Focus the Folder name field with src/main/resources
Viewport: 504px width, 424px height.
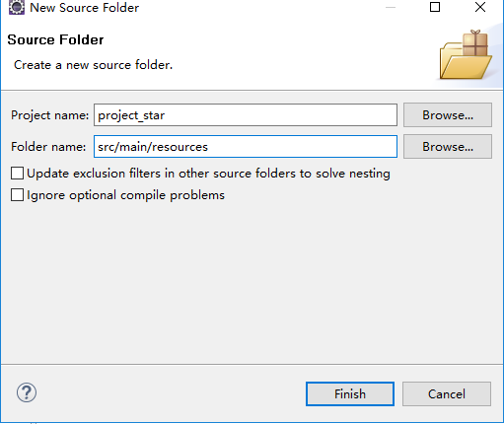[246, 147]
